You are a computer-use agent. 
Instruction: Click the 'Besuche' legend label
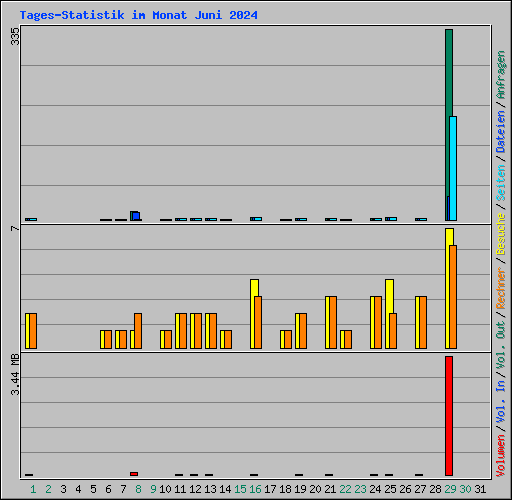click(501, 234)
